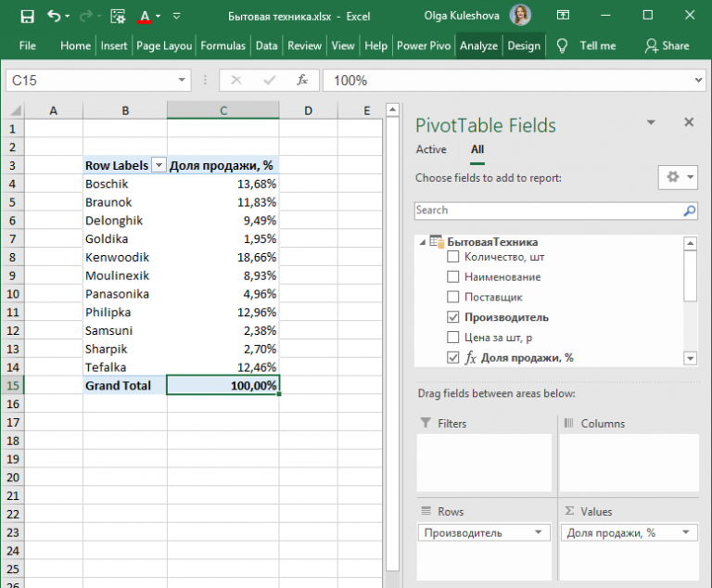Viewport: 712px width, 588px height.
Task: Click the Cancel X icon in formula bar
Action: click(236, 81)
